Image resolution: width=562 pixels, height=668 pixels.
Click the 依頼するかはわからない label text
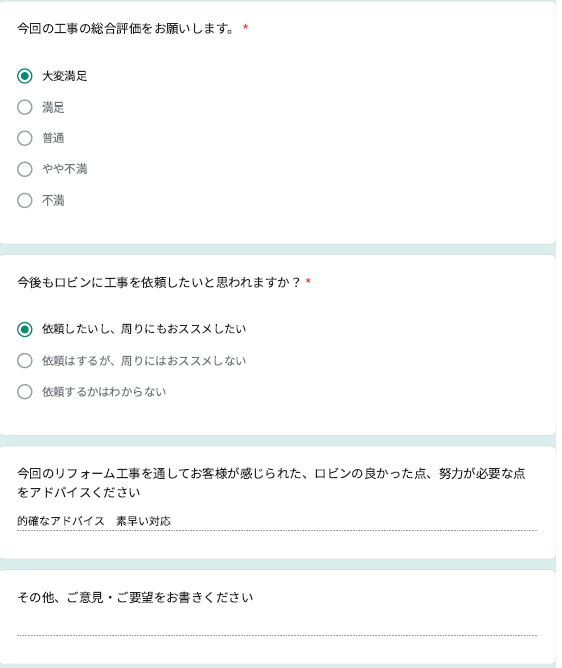click(x=104, y=392)
